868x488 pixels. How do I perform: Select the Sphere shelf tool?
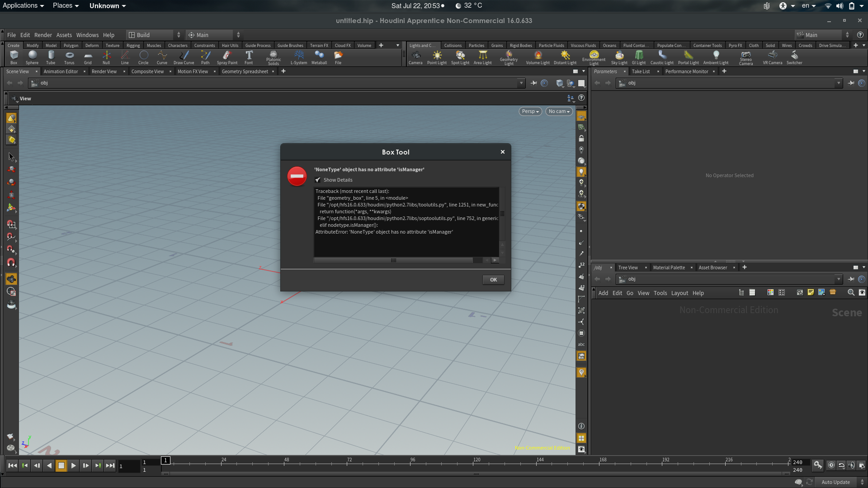click(x=32, y=57)
